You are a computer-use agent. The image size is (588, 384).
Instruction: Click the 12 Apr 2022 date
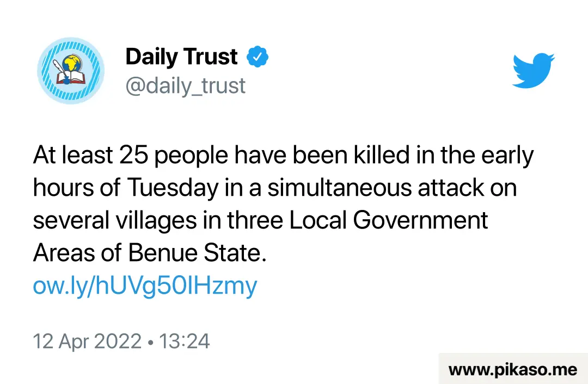(x=87, y=341)
